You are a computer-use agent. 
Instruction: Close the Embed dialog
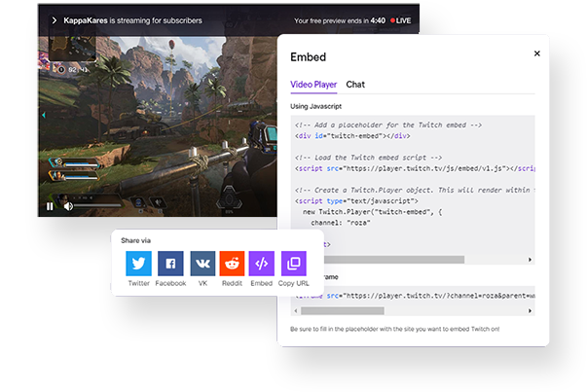536,54
